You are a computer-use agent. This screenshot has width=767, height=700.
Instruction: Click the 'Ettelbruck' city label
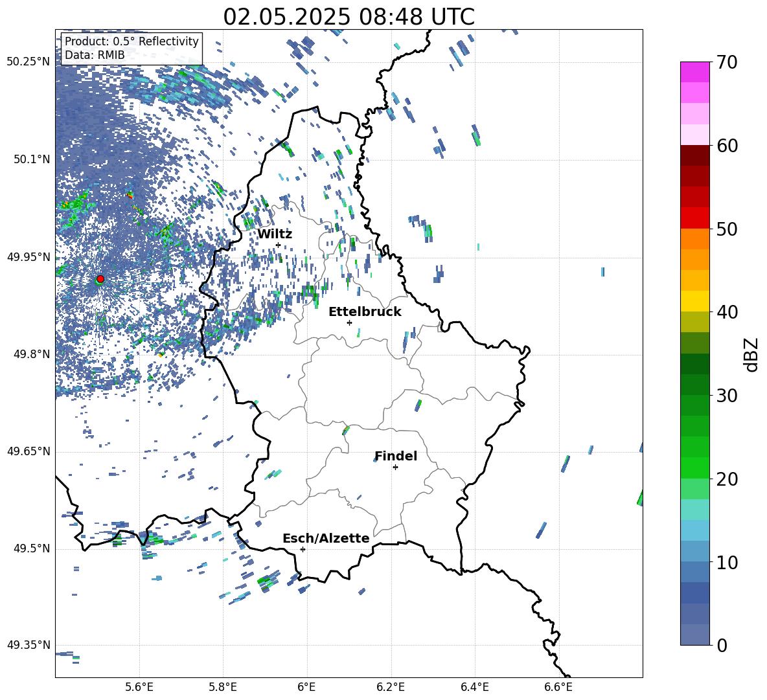click(x=365, y=311)
